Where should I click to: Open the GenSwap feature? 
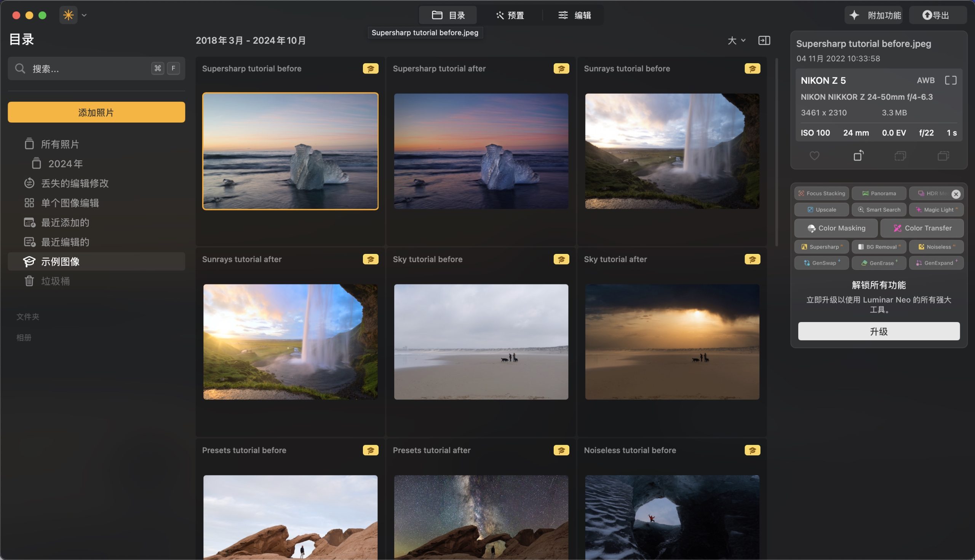coord(822,263)
